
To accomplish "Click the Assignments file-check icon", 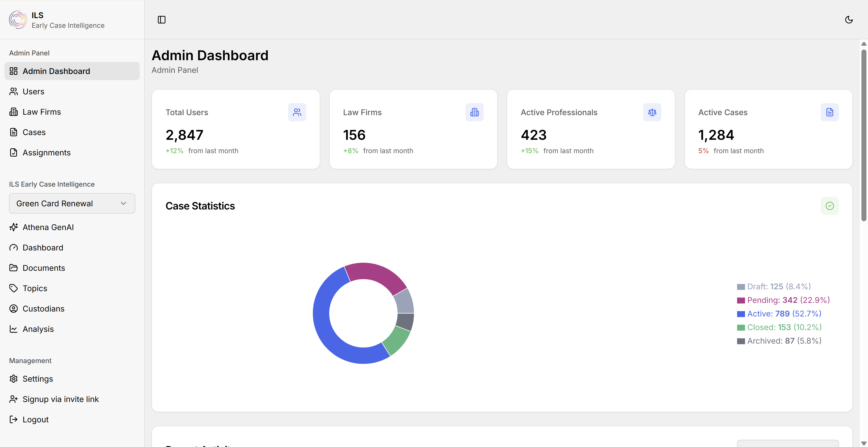I will click(14, 153).
